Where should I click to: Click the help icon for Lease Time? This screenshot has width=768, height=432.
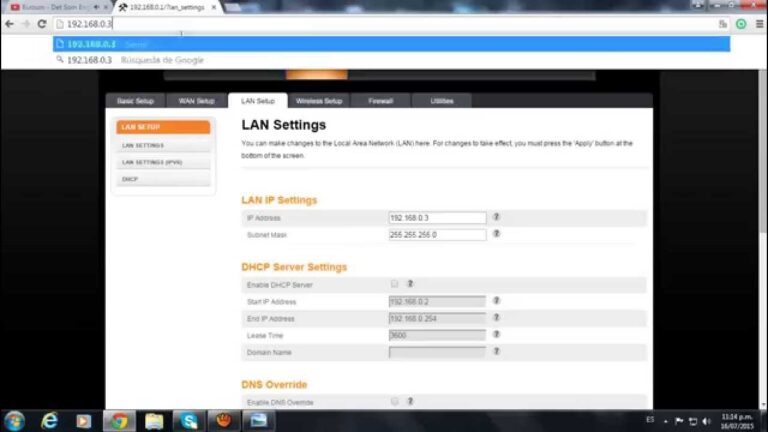(x=496, y=335)
